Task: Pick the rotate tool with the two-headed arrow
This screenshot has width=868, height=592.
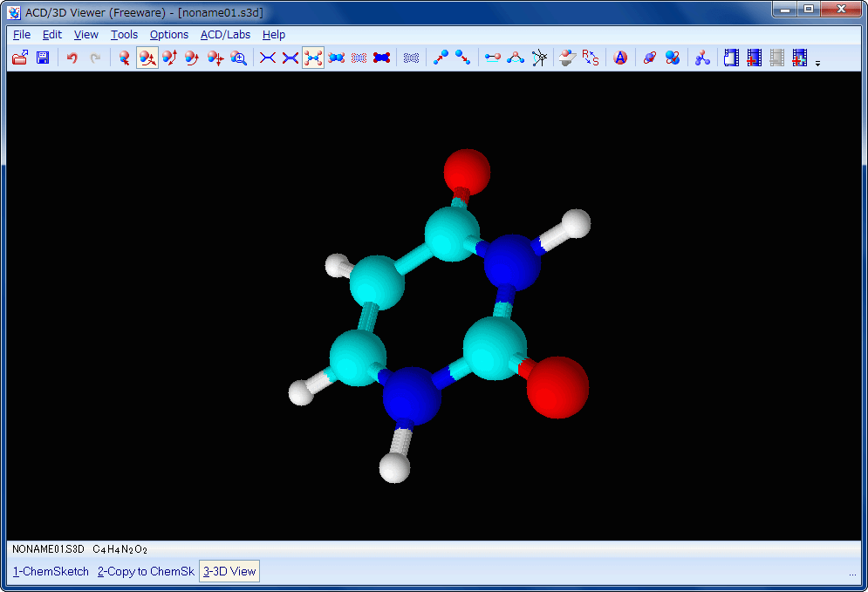Action: pyautogui.click(x=170, y=58)
